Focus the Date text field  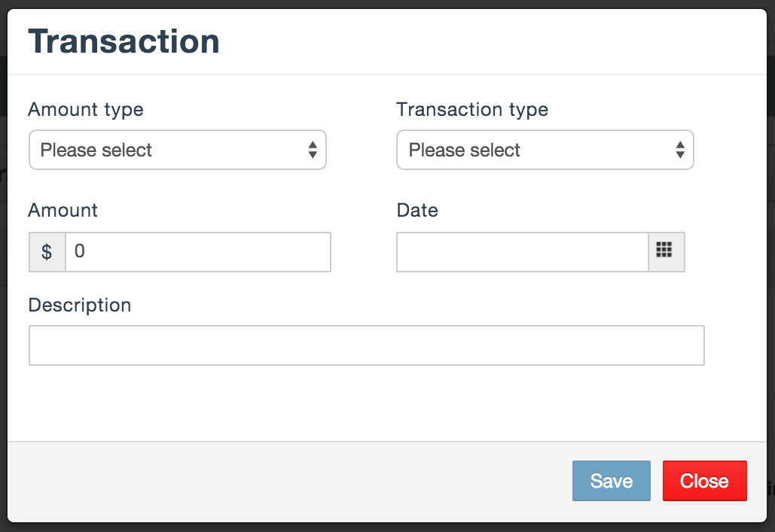coord(523,252)
